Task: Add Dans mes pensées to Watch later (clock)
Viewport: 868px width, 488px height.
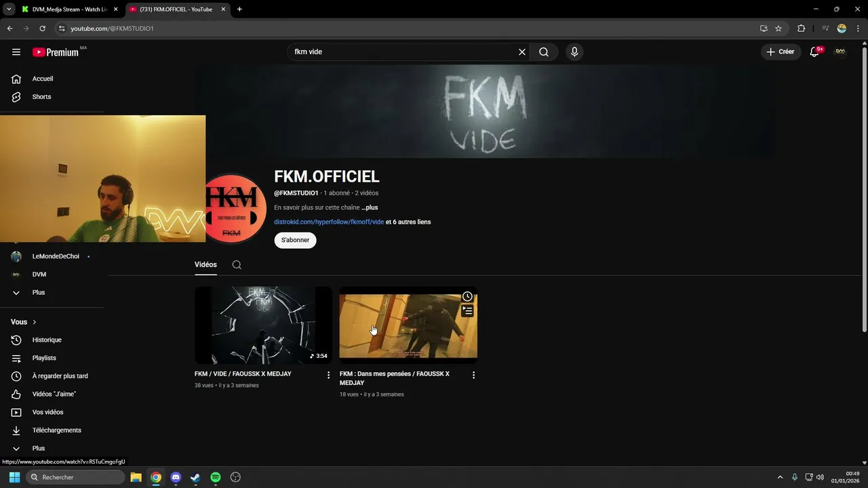Action: coord(467,297)
